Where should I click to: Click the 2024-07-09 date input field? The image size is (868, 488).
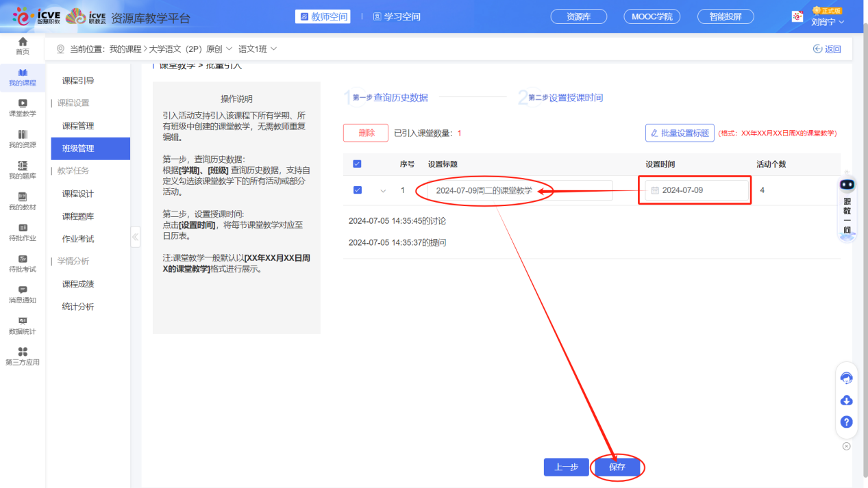click(694, 190)
